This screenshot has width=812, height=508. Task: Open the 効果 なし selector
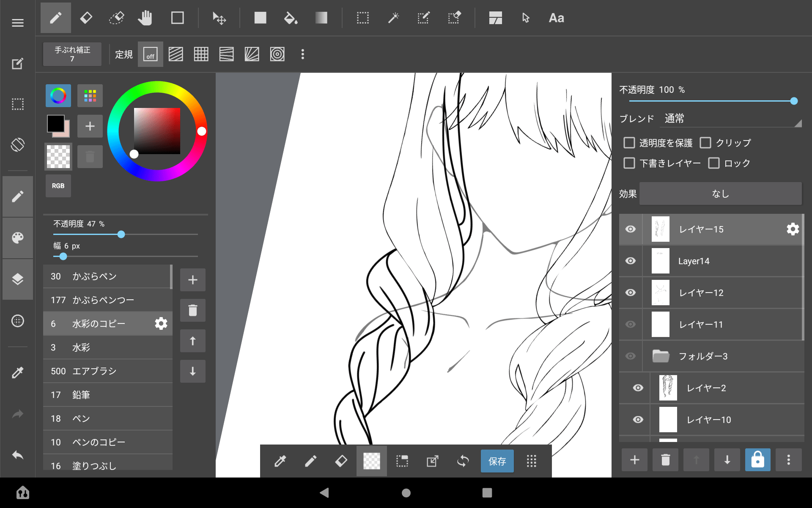[x=720, y=194]
